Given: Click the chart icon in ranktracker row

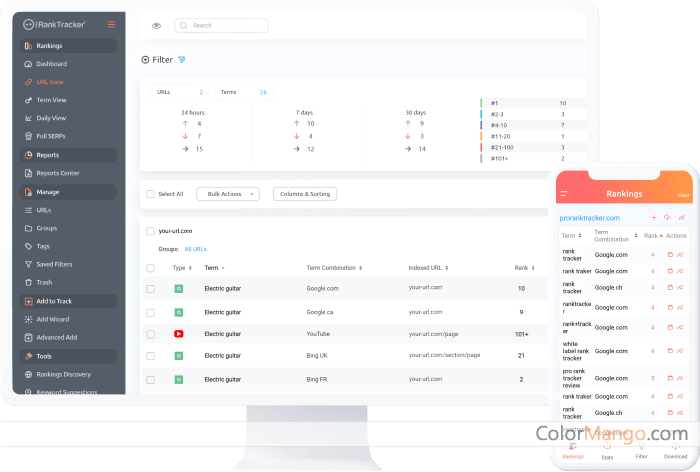Looking at the screenshot, I should coord(680,308).
